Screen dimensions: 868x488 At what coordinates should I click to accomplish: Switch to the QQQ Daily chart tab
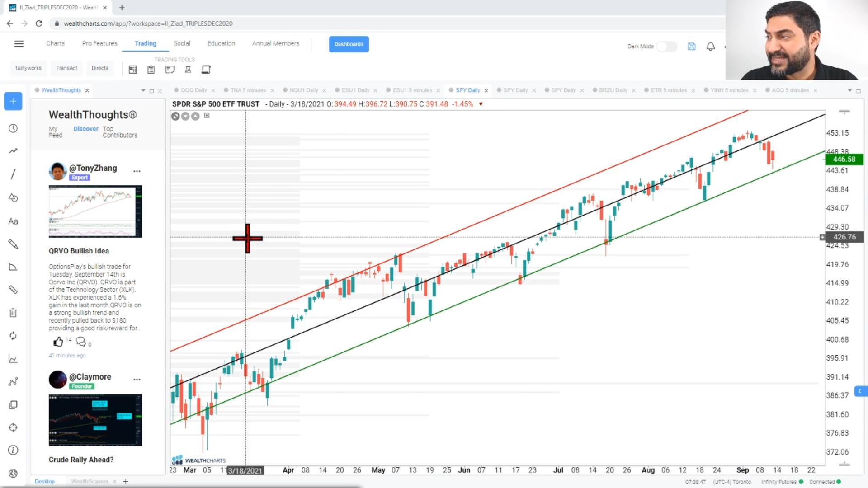coord(193,90)
